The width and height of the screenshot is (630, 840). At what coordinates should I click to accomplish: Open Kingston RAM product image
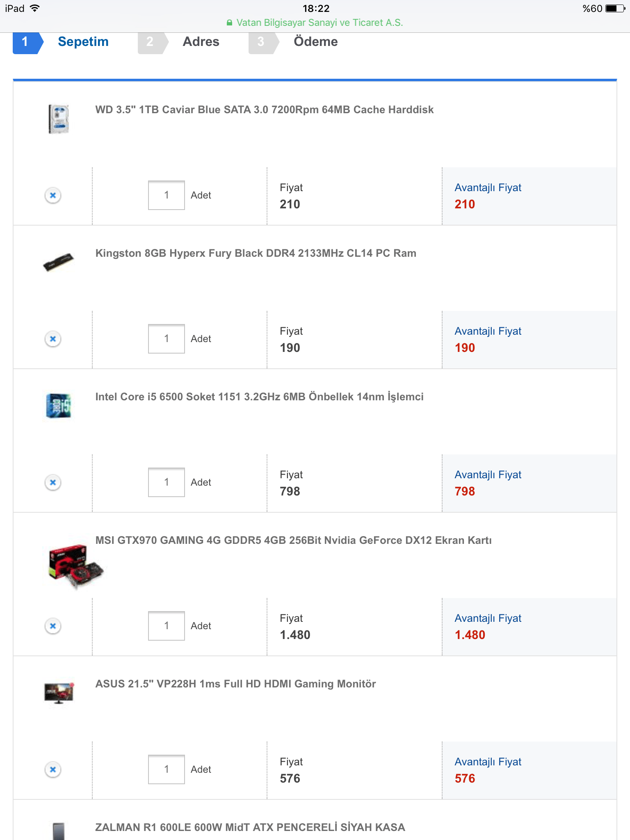click(x=59, y=262)
